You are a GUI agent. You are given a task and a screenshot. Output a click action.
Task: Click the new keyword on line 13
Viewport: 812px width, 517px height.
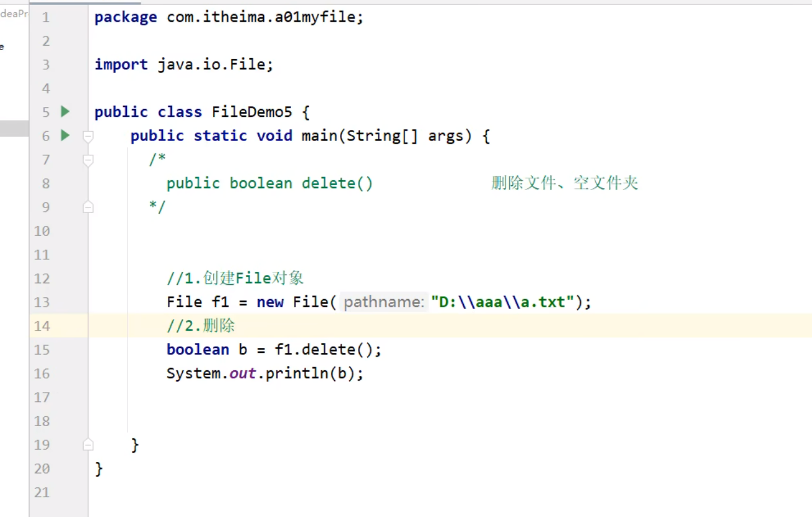(270, 302)
